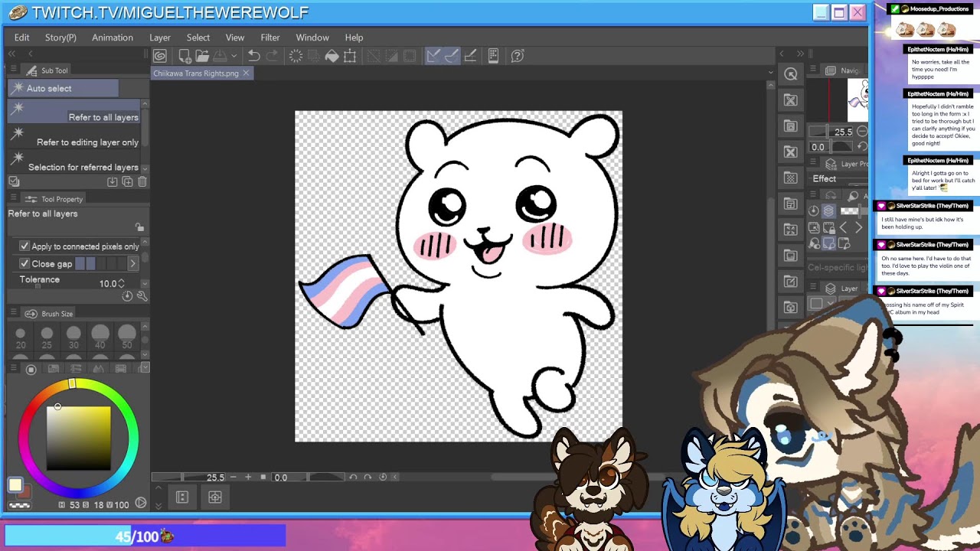Open Clip Studio support help icon
This screenshot has height=551, width=980.
(x=518, y=56)
